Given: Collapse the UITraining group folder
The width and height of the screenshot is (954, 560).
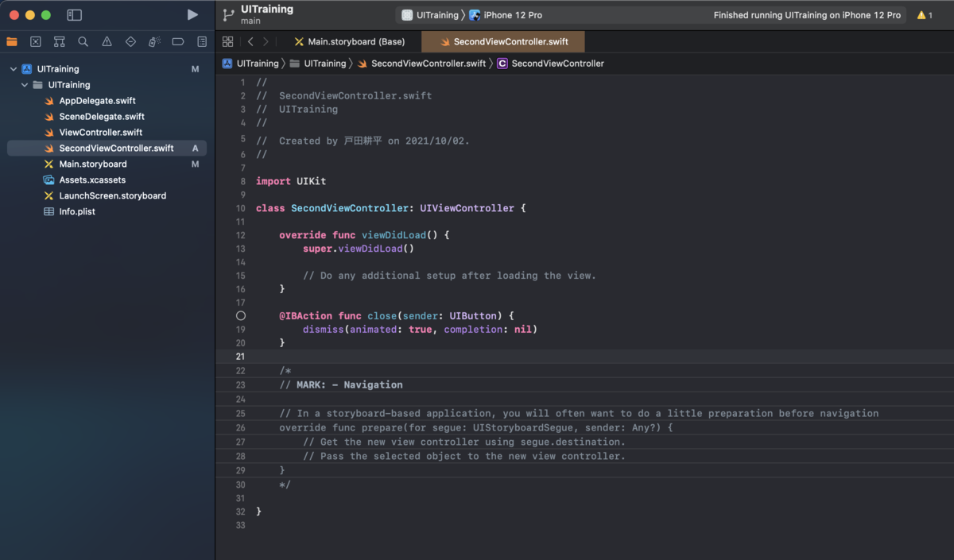Looking at the screenshot, I should coord(25,85).
